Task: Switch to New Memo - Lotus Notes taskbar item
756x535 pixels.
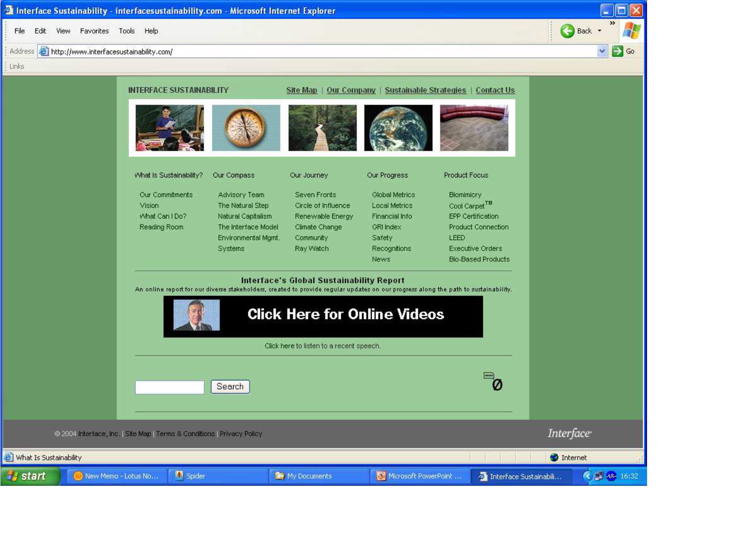Action: [x=116, y=476]
